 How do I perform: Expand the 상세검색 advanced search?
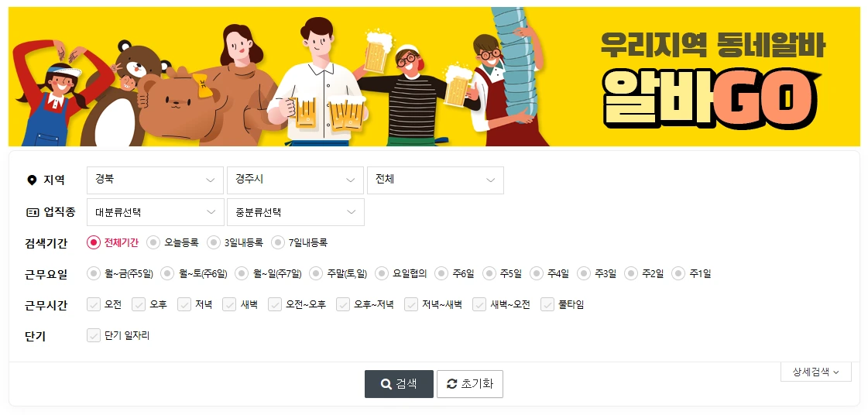(816, 372)
